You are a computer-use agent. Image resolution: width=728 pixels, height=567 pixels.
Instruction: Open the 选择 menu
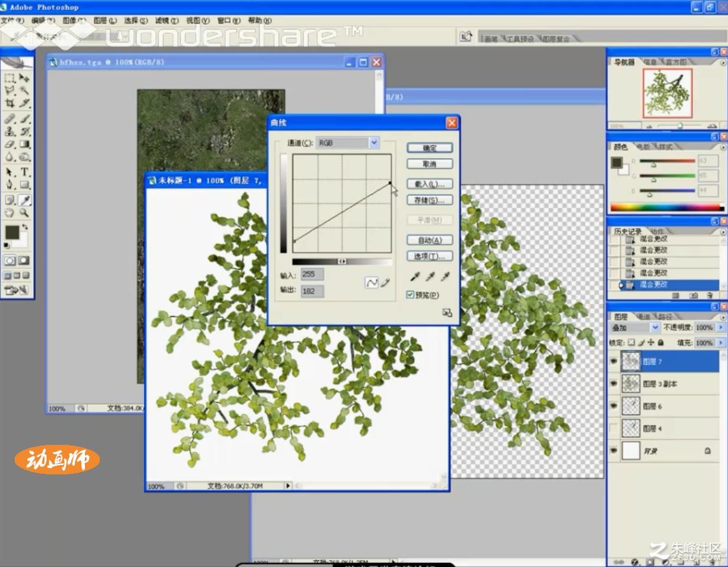pos(136,21)
